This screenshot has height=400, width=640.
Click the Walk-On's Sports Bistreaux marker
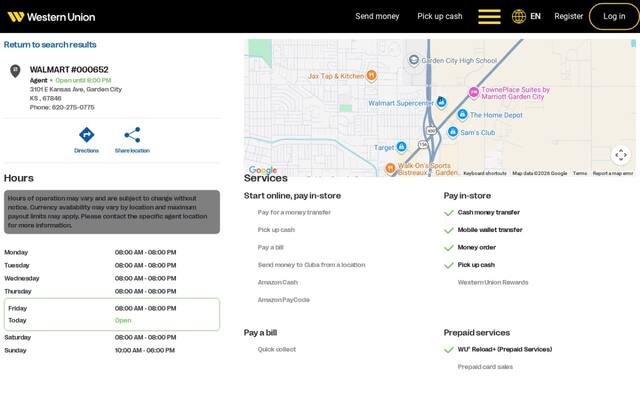tap(390, 168)
